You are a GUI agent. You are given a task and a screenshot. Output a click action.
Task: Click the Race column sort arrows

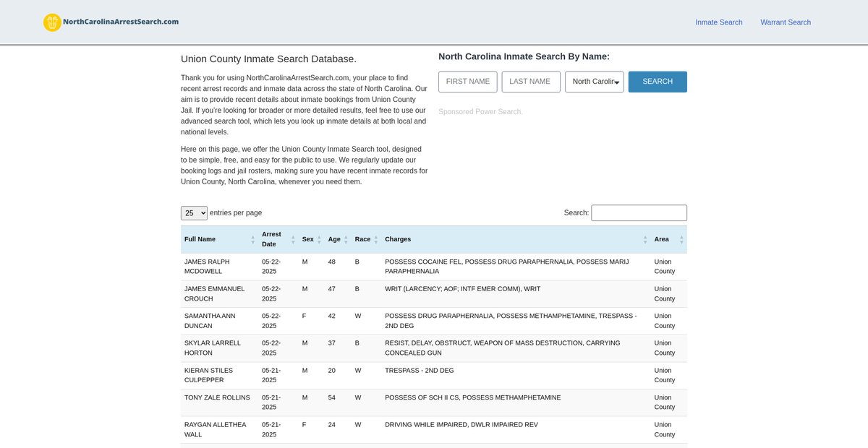pyautogui.click(x=376, y=240)
